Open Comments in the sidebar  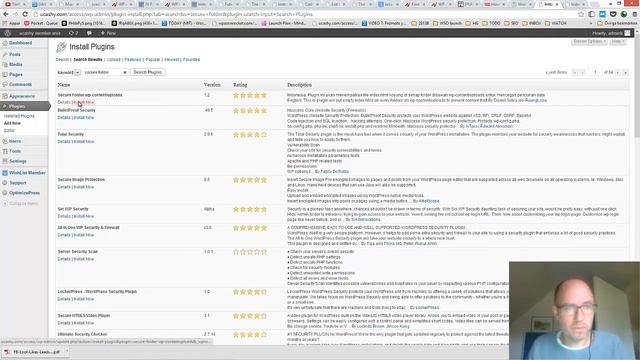20,84
